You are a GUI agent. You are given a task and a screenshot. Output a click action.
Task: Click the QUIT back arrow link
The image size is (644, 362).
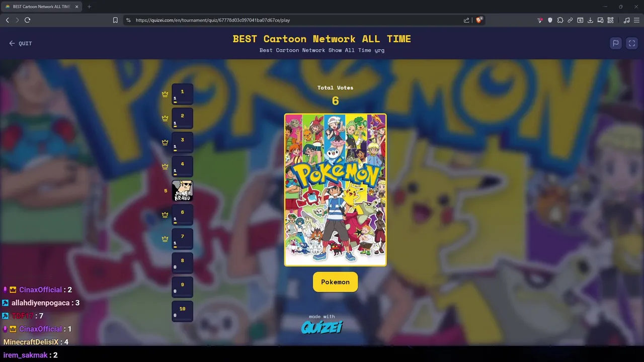(20, 43)
